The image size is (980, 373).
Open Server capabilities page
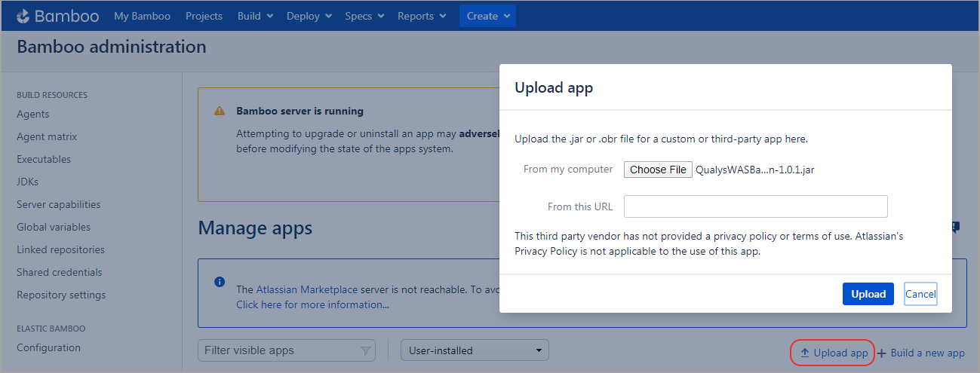pyautogui.click(x=58, y=204)
